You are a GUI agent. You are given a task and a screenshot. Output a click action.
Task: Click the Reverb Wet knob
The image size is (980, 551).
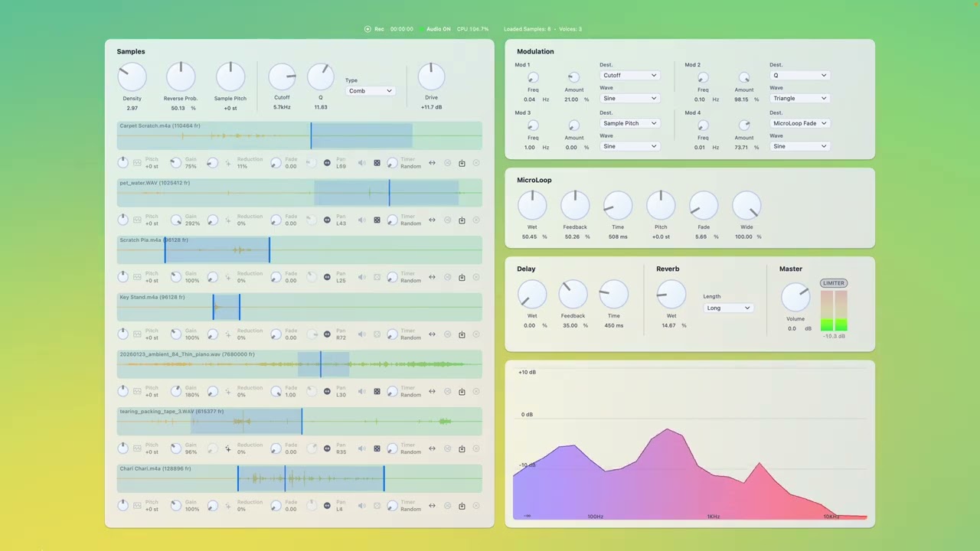pyautogui.click(x=671, y=295)
